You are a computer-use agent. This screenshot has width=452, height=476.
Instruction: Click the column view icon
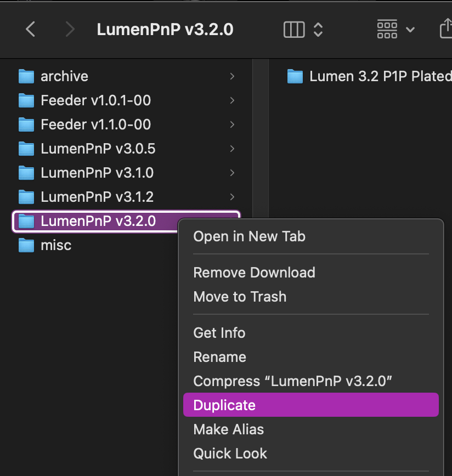294,29
